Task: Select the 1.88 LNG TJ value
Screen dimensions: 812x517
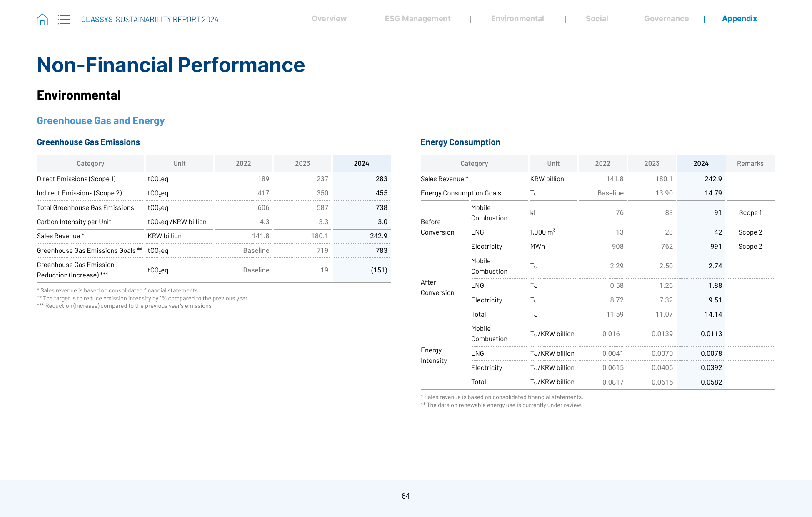Action: tap(715, 285)
